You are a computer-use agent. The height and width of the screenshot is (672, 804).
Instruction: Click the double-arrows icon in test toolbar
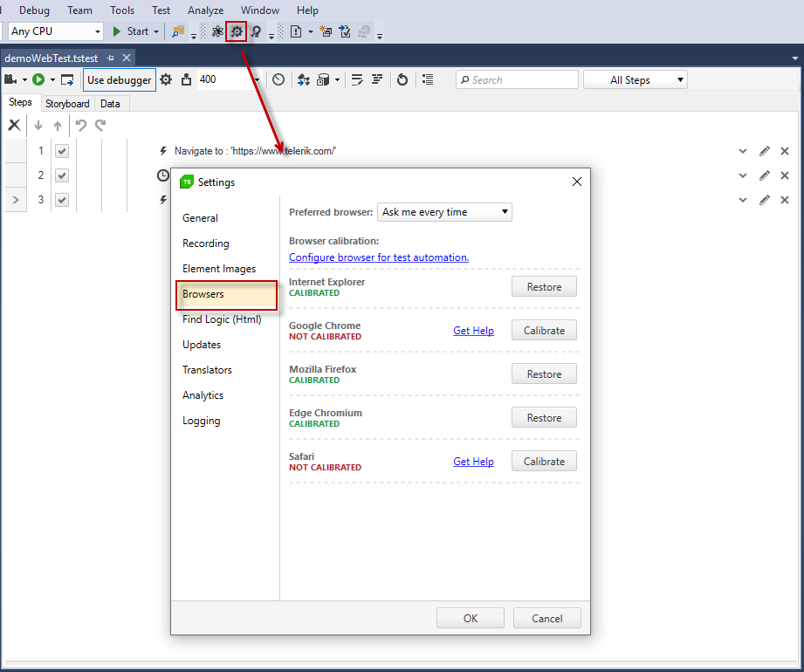(304, 79)
